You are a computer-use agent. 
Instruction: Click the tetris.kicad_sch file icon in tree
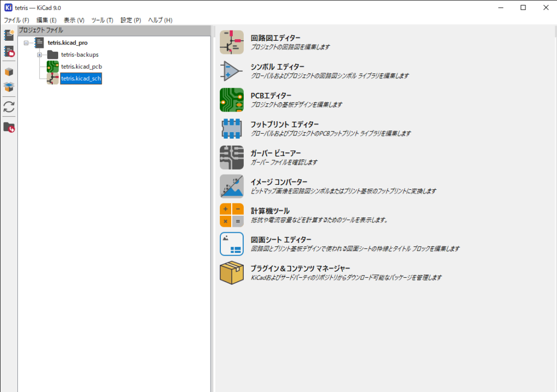pyautogui.click(x=53, y=78)
